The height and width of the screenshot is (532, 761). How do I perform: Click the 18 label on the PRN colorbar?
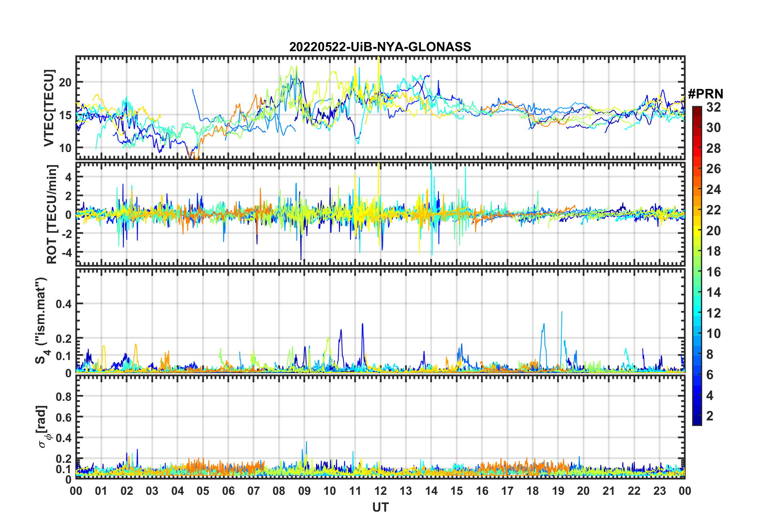pos(713,251)
